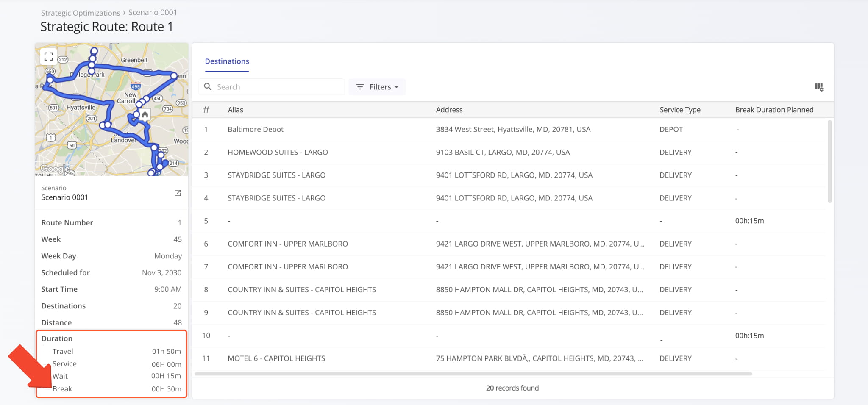Viewport: 868px width, 405px height.
Task: Click the horizontal table scrollbar
Action: tap(473, 374)
